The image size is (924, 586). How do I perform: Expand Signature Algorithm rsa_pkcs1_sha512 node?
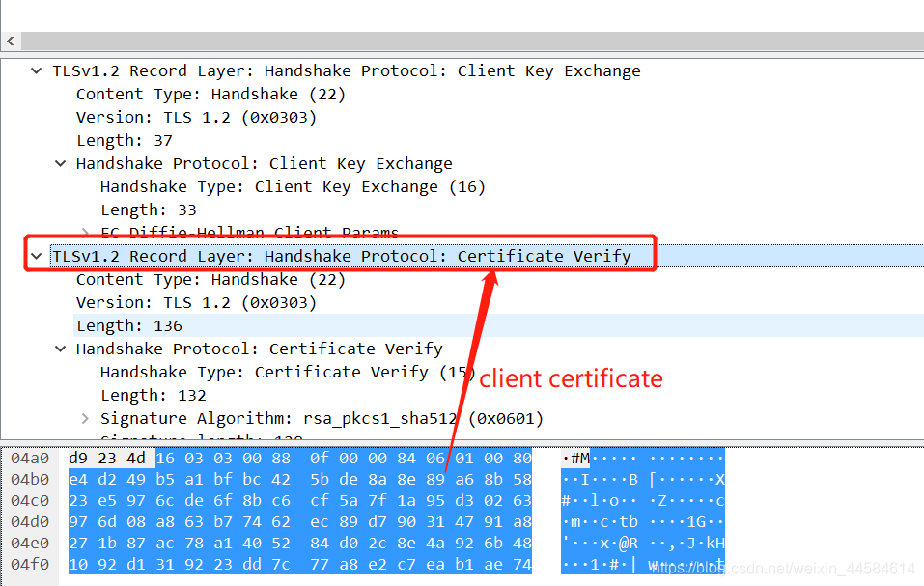[85, 419]
